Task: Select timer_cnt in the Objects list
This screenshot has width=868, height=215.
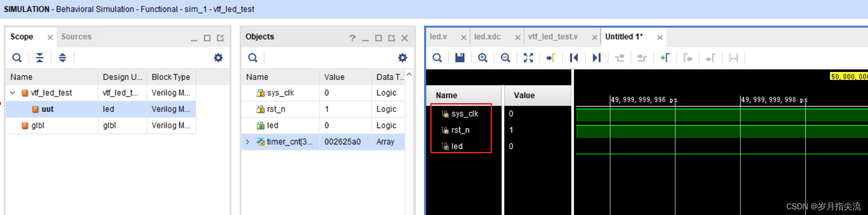Action: (x=323, y=142)
